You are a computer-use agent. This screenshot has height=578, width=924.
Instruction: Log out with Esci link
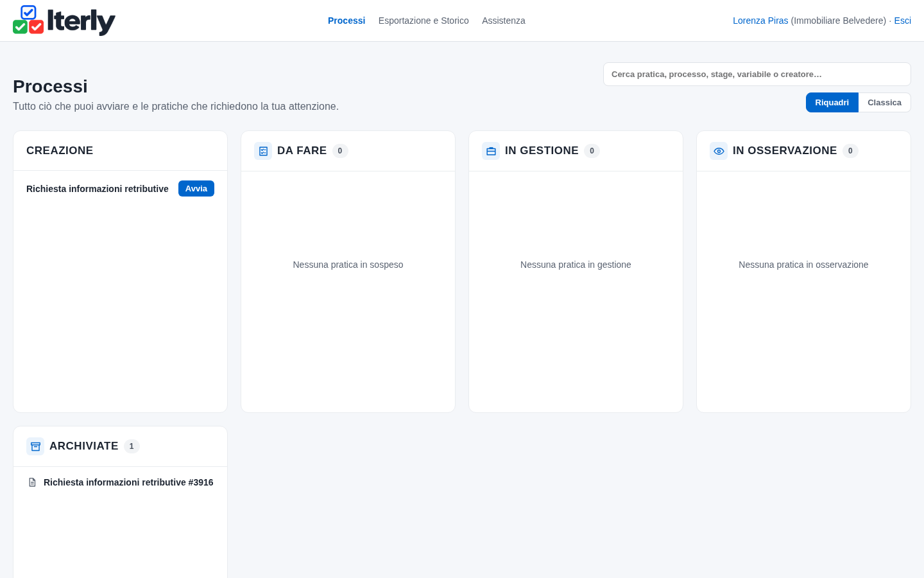click(902, 21)
